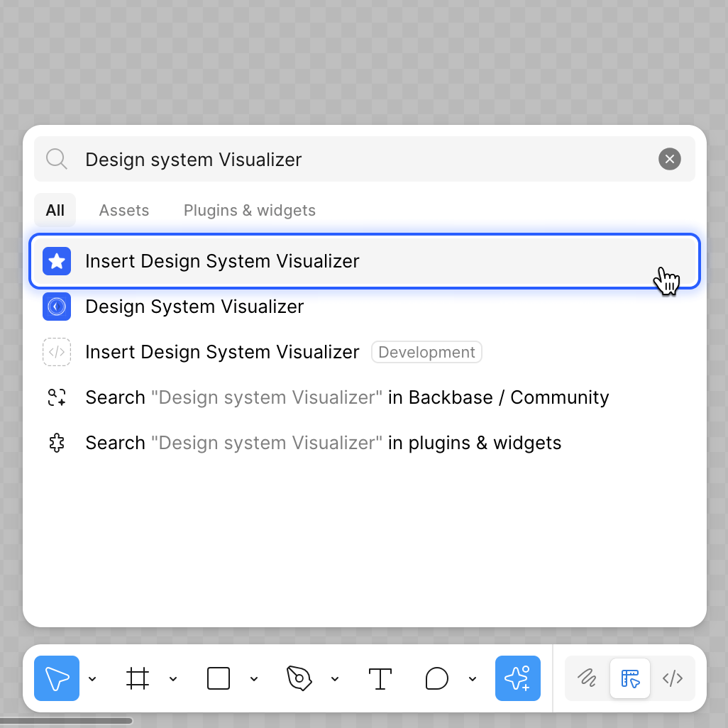This screenshot has width=728, height=728.
Task: Select the Pen tool
Action: point(299,678)
